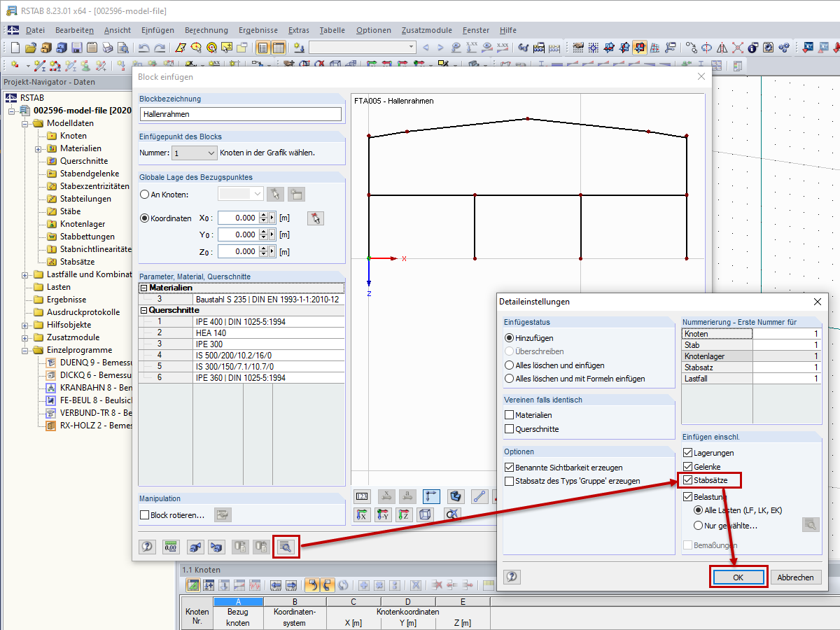Expand Lastfälle und Kombinationen tree node
This screenshot has height=630, width=840.
[25, 274]
